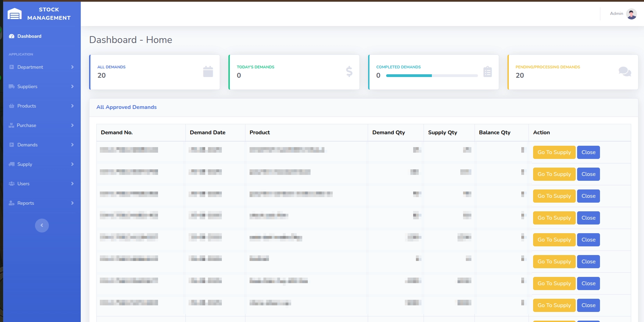Expand the Purchase submenu chevron
644x322 pixels.
pyautogui.click(x=72, y=125)
